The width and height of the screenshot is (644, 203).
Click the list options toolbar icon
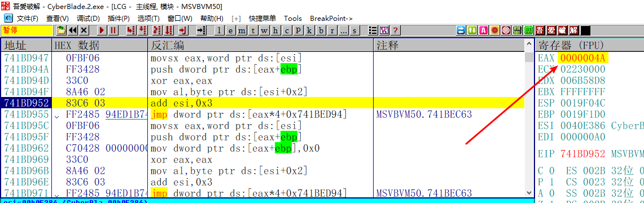click(x=373, y=30)
